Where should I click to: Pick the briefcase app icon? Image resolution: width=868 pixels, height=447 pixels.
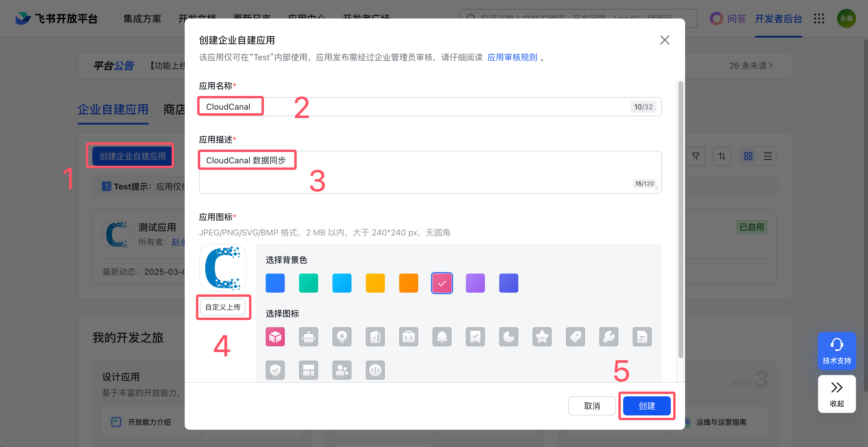[x=408, y=337]
